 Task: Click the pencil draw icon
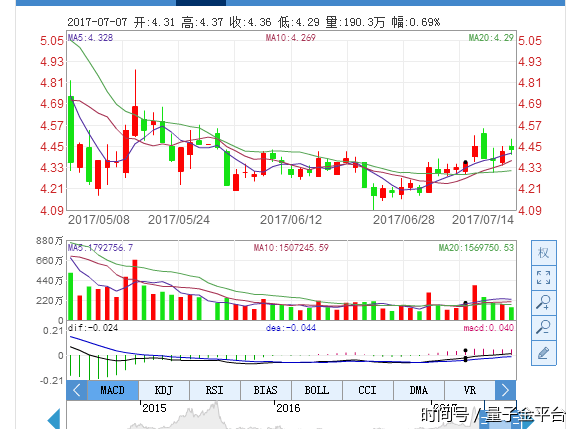click(x=543, y=353)
